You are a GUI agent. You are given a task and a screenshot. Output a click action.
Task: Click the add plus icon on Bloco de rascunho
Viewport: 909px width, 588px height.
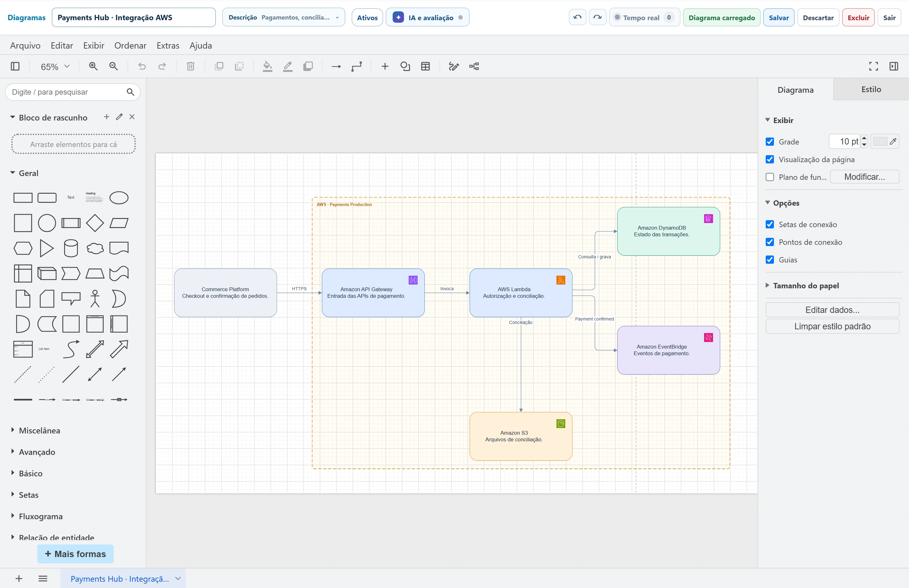(x=107, y=117)
